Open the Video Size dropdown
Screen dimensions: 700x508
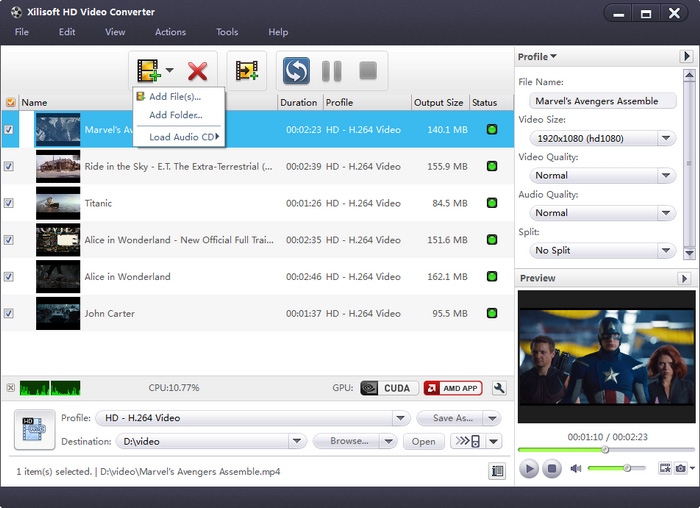[667, 138]
